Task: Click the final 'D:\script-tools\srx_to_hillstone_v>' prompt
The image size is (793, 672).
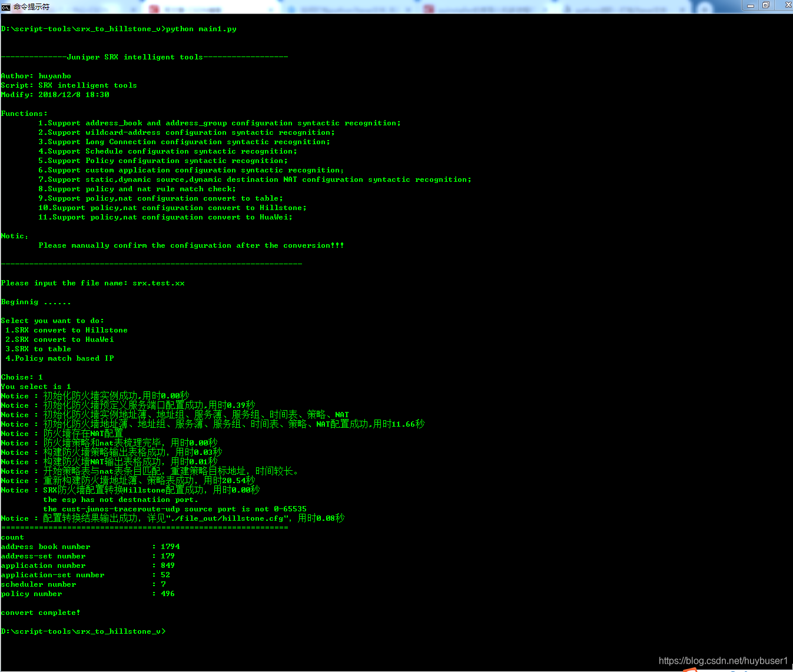Action: tap(84, 631)
